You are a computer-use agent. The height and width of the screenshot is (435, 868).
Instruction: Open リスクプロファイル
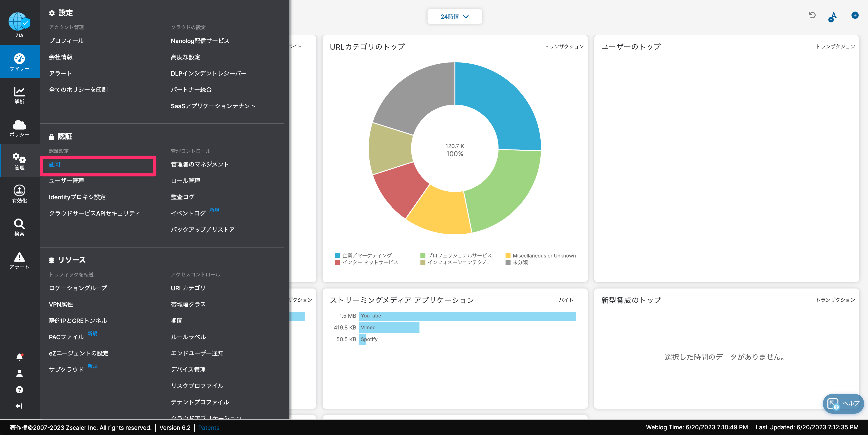point(197,386)
